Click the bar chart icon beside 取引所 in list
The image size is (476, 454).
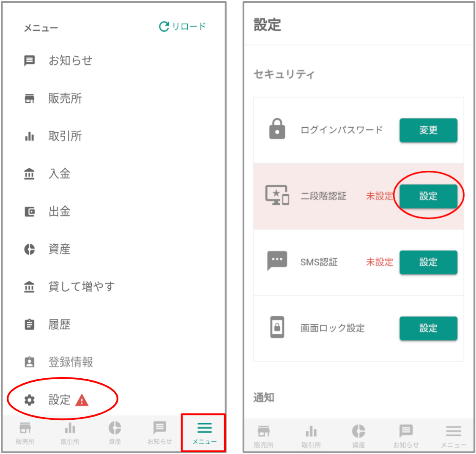pos(30,136)
